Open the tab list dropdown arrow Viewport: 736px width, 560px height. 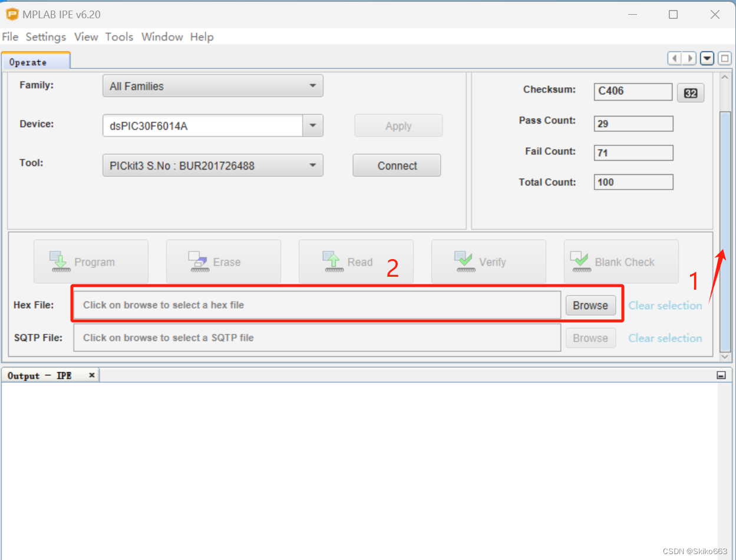707,58
